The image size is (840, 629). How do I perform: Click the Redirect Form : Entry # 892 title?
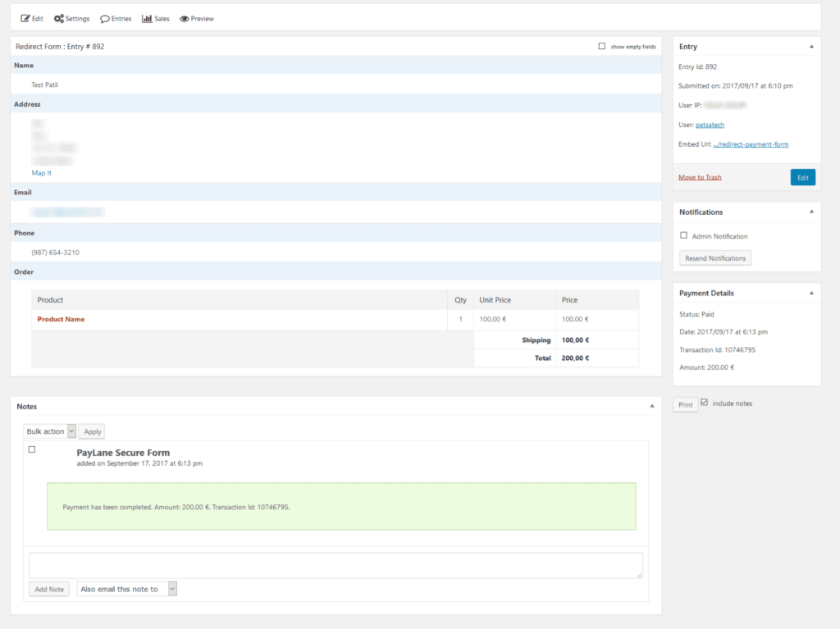coord(60,47)
